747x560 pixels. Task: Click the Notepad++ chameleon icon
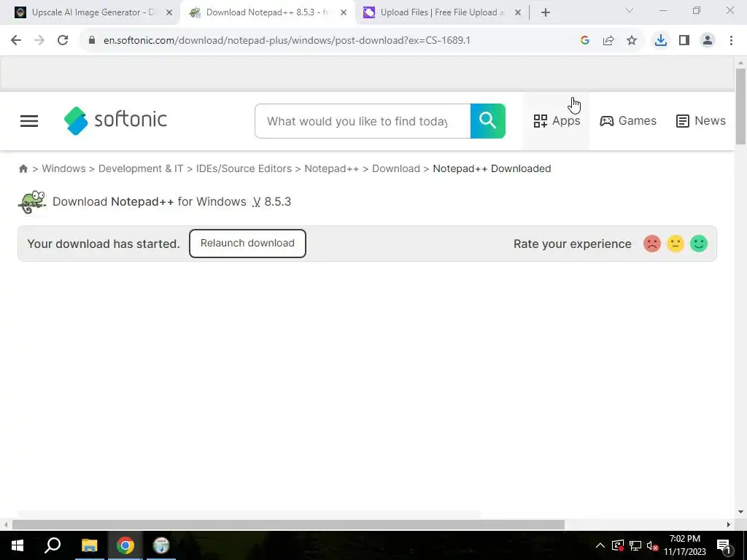click(32, 203)
